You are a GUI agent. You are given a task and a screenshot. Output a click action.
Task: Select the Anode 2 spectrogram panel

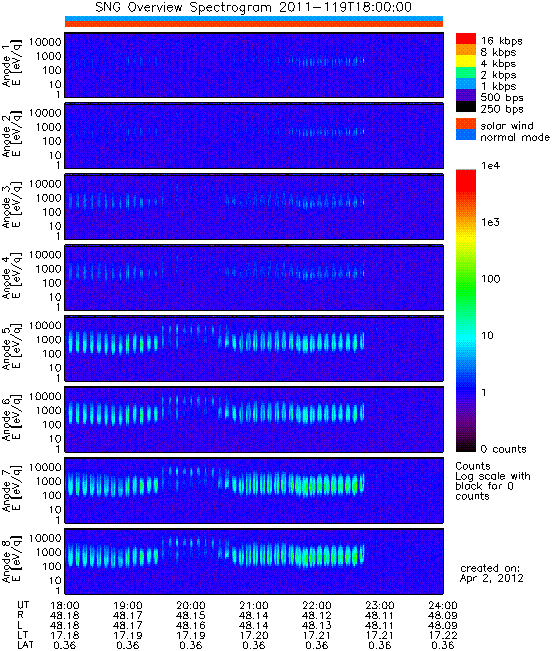(254, 136)
